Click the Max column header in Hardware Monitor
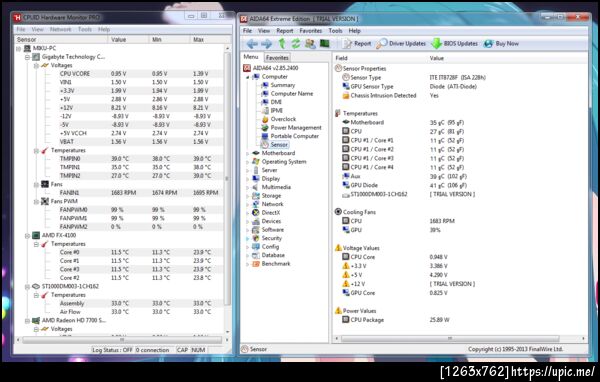Image resolution: width=600 pixels, height=382 pixels. coord(210,39)
